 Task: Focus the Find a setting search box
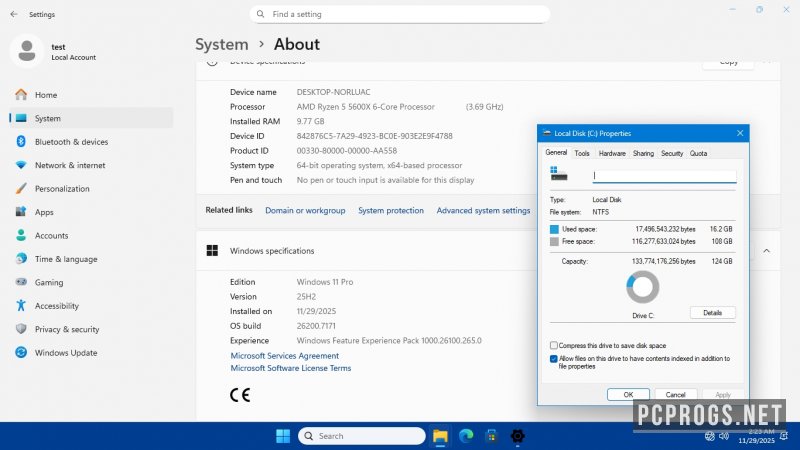(x=399, y=14)
